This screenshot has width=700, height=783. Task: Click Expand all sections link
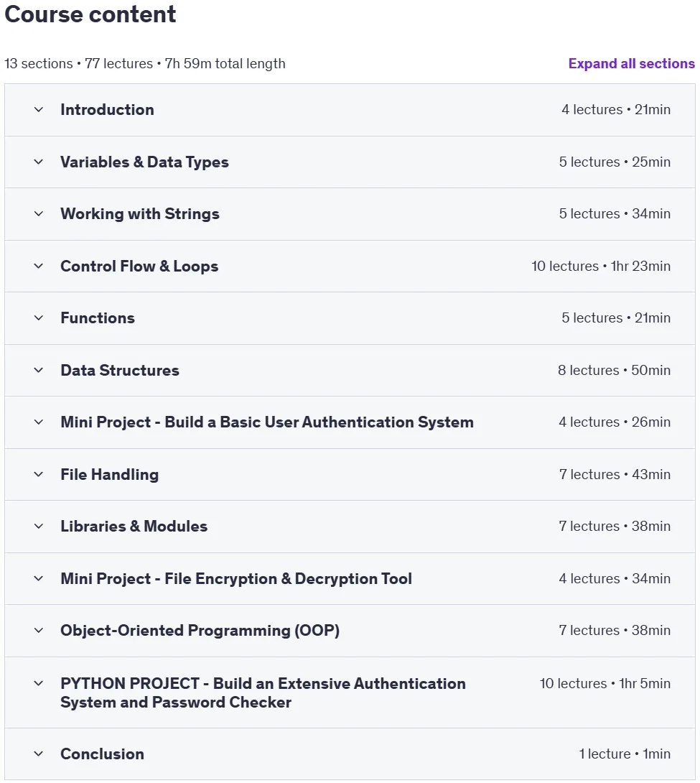631,63
